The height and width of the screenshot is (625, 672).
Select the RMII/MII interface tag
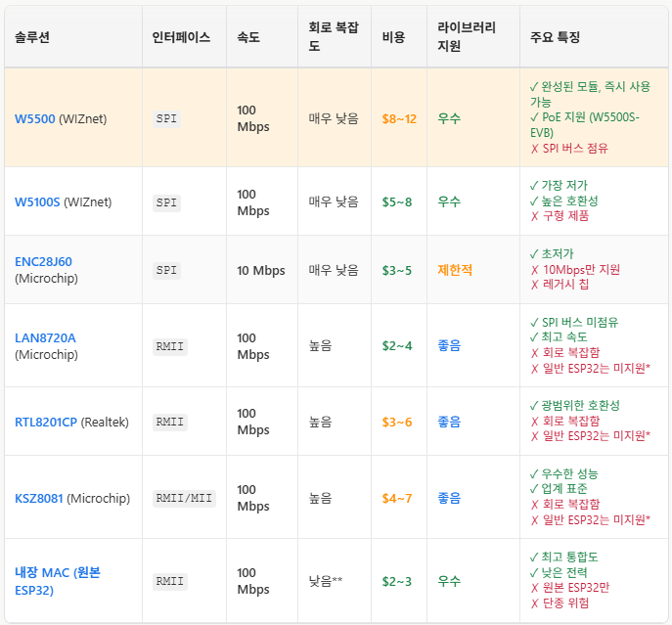[x=184, y=498]
